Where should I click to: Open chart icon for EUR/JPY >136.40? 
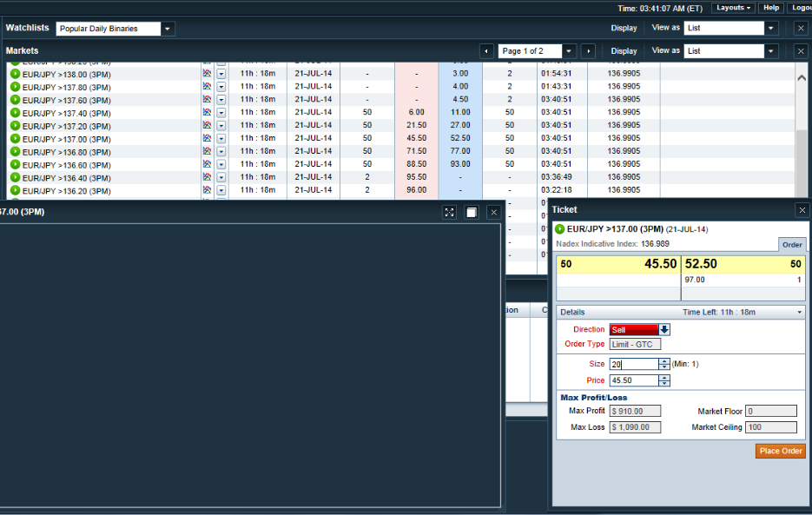[x=208, y=177]
